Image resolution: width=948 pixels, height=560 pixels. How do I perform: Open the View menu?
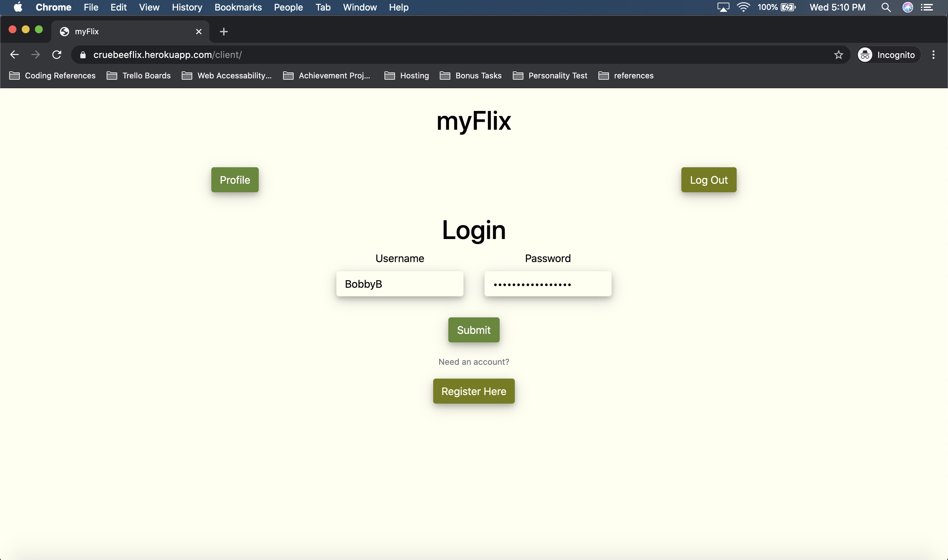coord(149,7)
